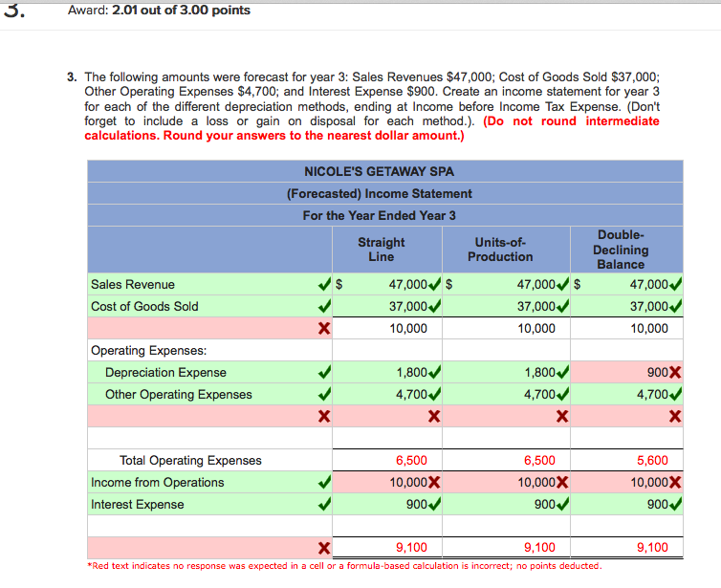Click the checkmark next to Straight Line interest 900

point(434,504)
